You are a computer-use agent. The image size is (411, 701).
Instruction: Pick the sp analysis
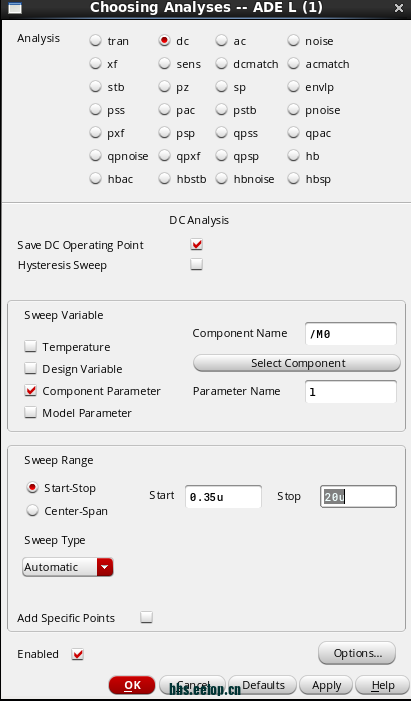coord(222,87)
